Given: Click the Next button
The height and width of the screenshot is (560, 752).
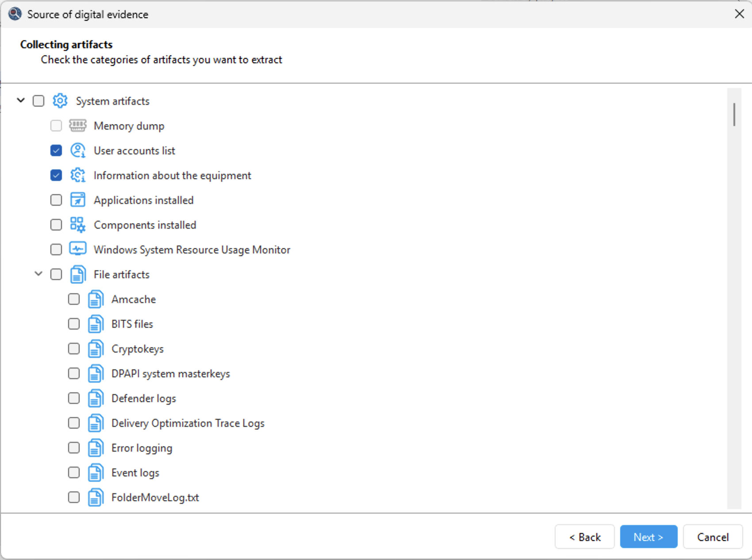Looking at the screenshot, I should 648,537.
